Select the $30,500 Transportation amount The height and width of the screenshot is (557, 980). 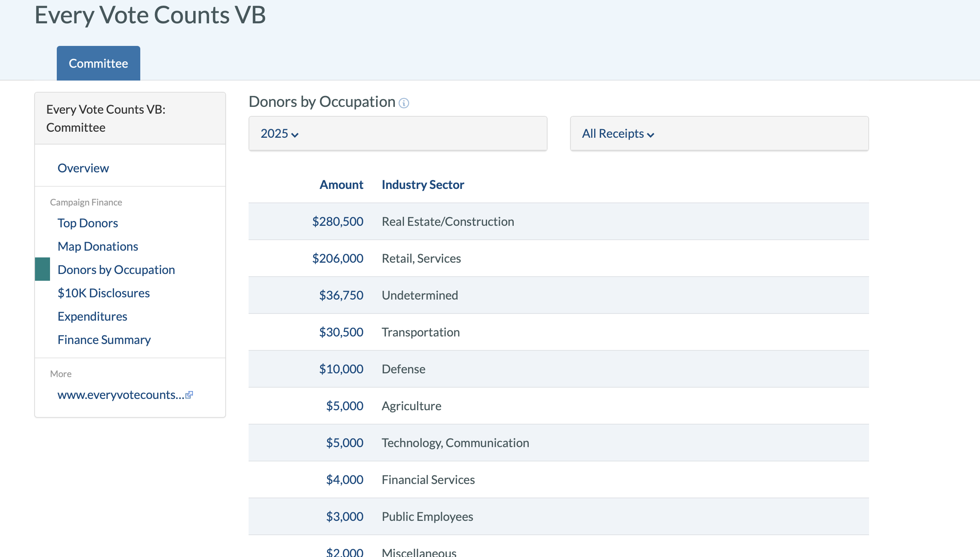[341, 332]
